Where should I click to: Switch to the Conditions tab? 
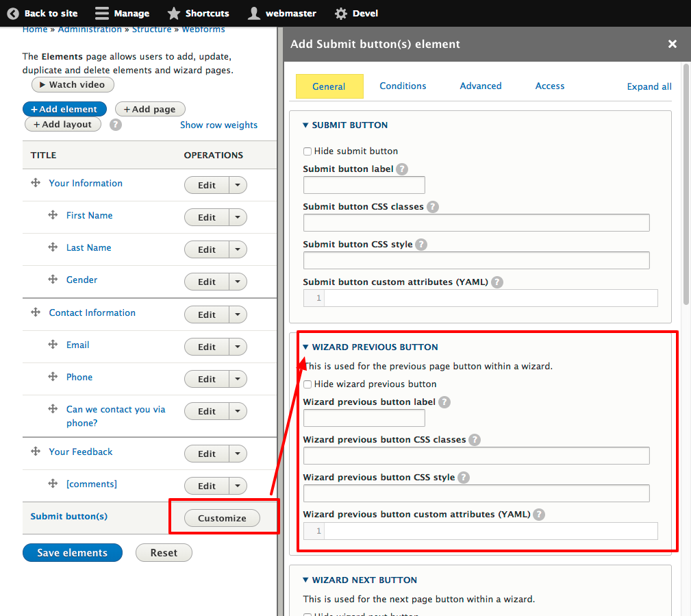(x=403, y=86)
